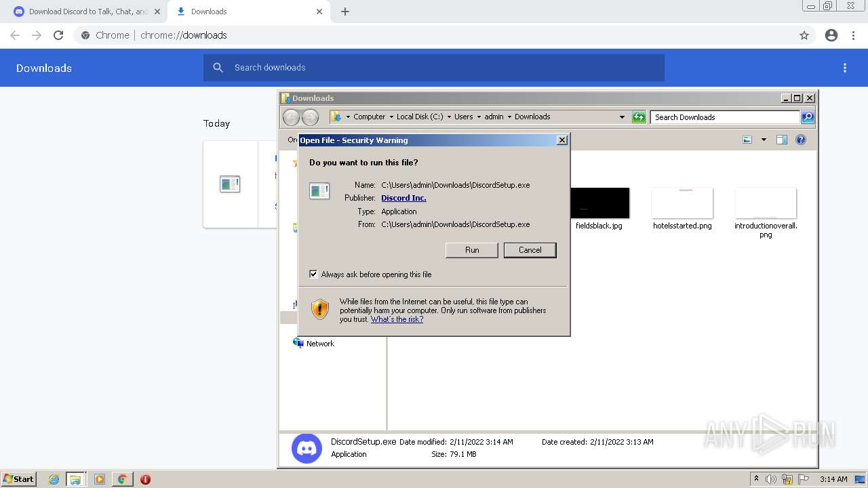Click the volume speaker tray icon

coord(770,479)
